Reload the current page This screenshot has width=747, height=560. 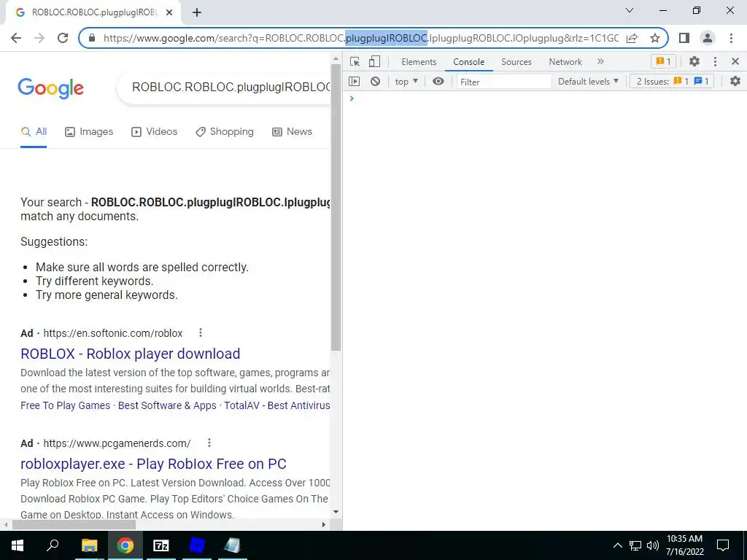coord(63,38)
